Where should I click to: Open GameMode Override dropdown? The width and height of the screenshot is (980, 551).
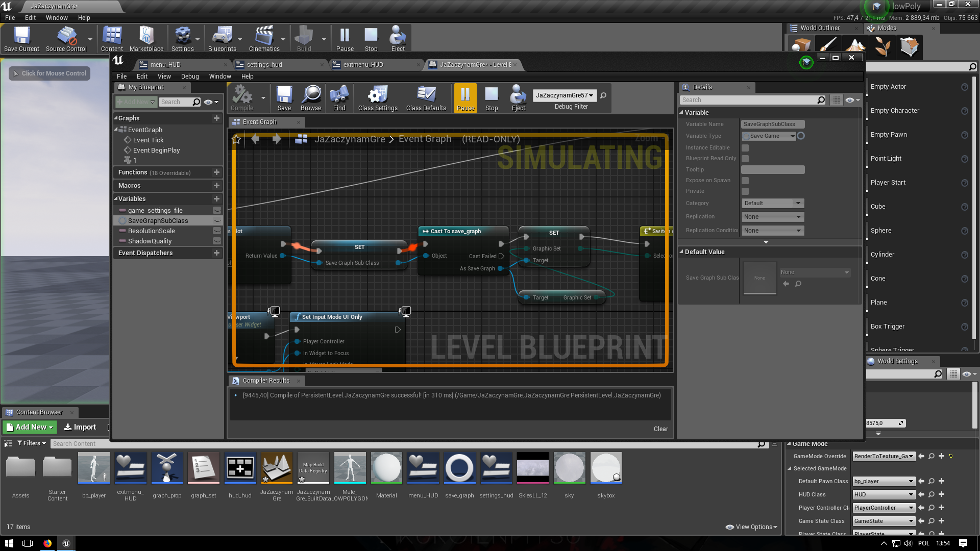tap(884, 456)
